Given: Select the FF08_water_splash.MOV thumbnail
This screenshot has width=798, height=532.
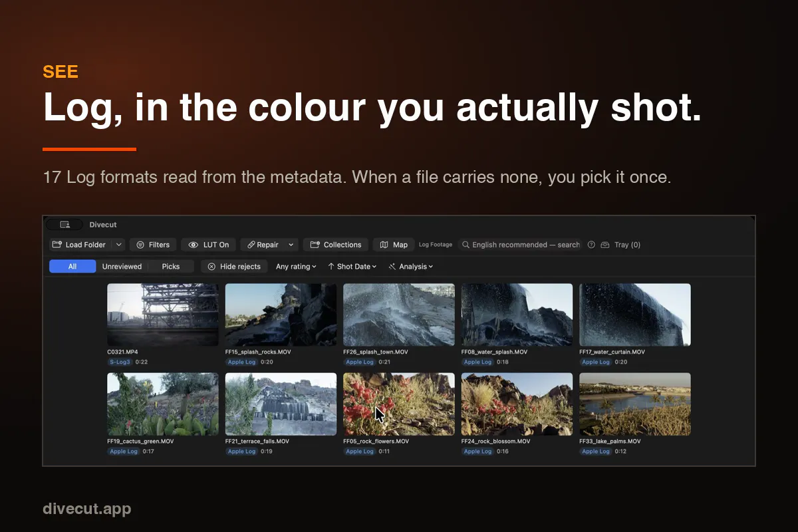Looking at the screenshot, I should pos(517,315).
